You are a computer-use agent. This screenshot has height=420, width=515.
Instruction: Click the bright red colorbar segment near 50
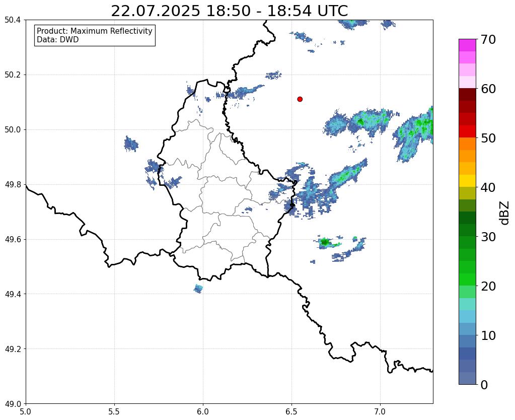467,131
